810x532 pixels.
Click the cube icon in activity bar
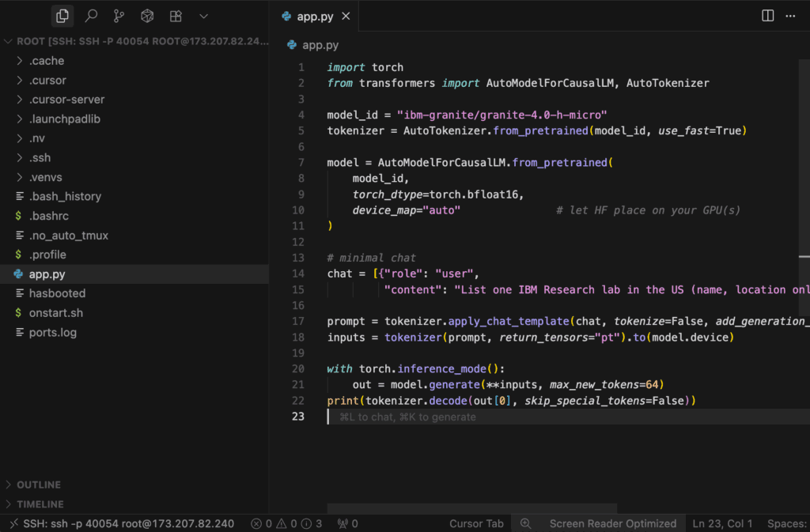(x=147, y=16)
